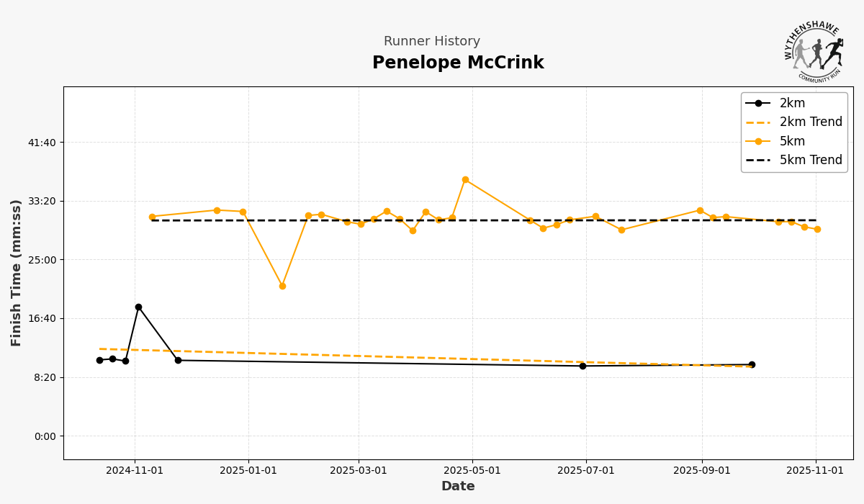864x504 pixels.
Task: Click the 2km legend line marker
Action: [x=758, y=103]
